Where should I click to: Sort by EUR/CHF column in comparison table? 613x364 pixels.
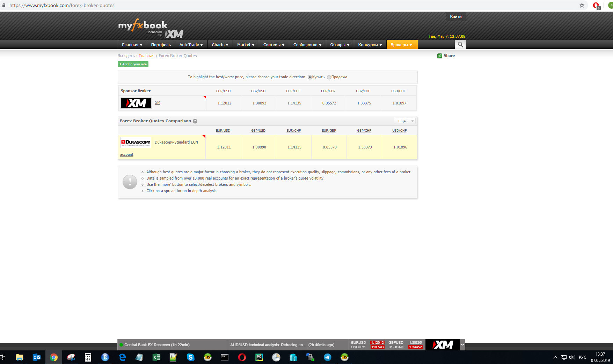click(x=293, y=131)
